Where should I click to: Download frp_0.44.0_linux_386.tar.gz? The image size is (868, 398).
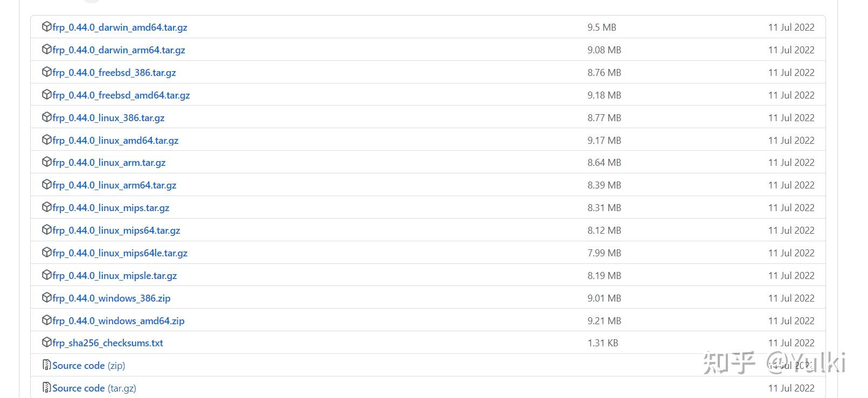[109, 118]
